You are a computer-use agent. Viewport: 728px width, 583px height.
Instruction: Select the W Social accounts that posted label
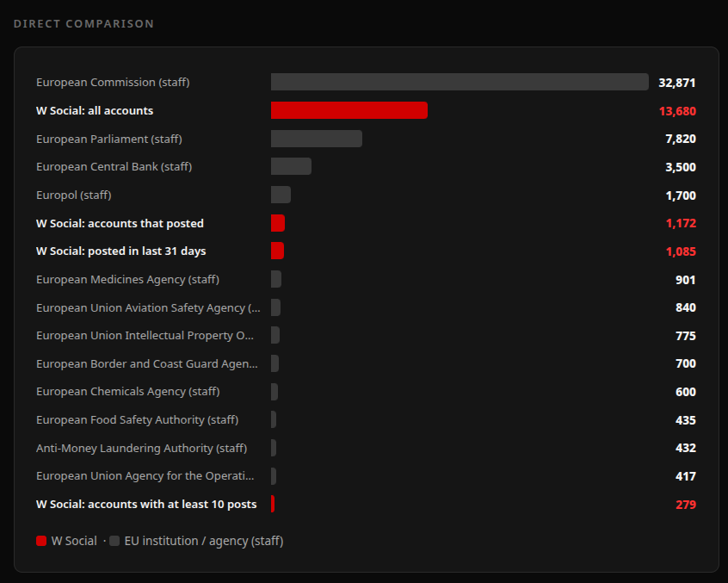pos(120,223)
